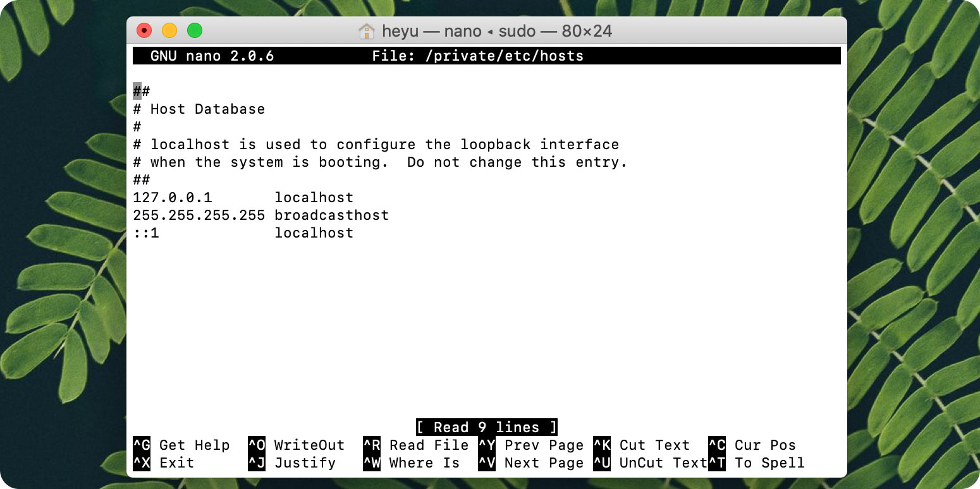This screenshot has height=489, width=980.
Task: Click the '^G Get Help' shortcut
Action: tap(181, 445)
